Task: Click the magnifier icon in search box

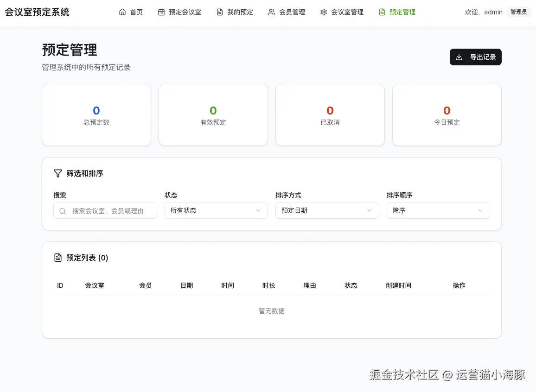Action: pos(63,211)
